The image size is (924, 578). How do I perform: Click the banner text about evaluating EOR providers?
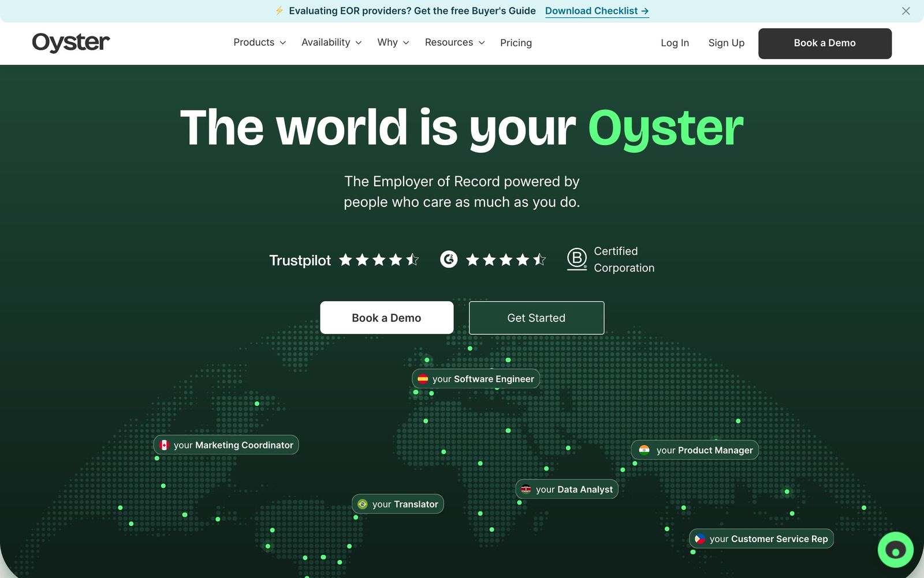[x=412, y=11]
